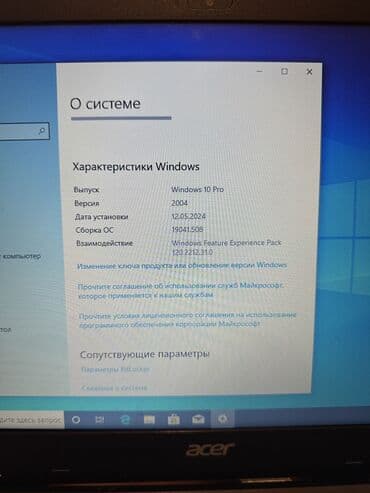Open Mail app from taskbar

click(198, 419)
